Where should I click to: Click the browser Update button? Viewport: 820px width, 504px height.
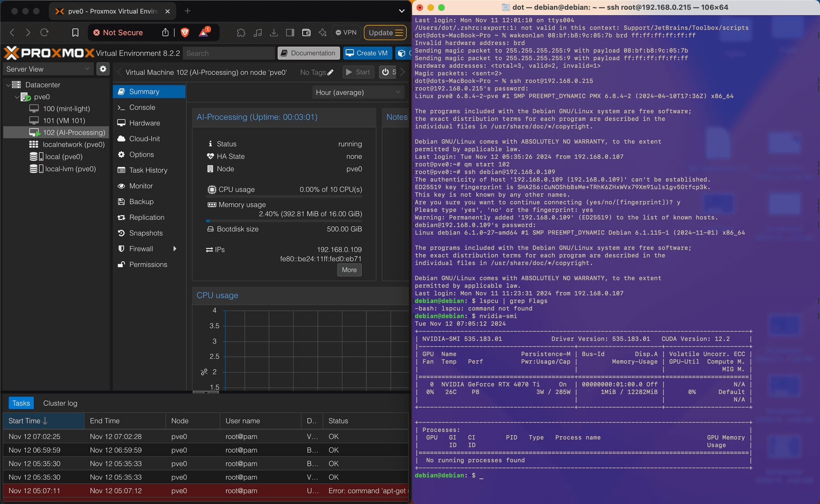coord(385,32)
